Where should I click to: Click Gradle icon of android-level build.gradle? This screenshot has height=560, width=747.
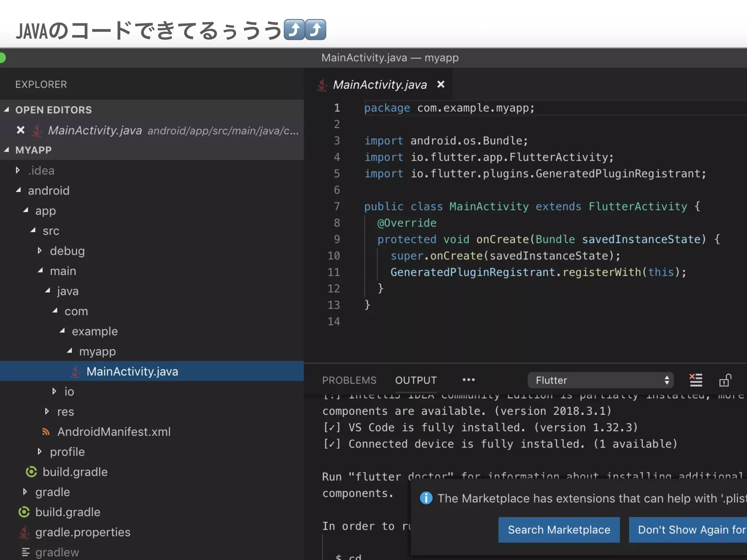point(24,512)
